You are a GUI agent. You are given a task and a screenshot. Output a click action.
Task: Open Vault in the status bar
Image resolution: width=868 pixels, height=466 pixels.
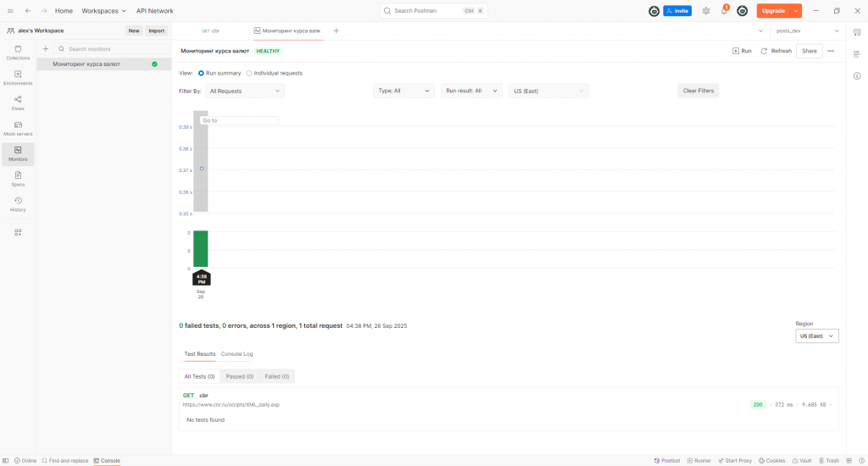pos(802,460)
